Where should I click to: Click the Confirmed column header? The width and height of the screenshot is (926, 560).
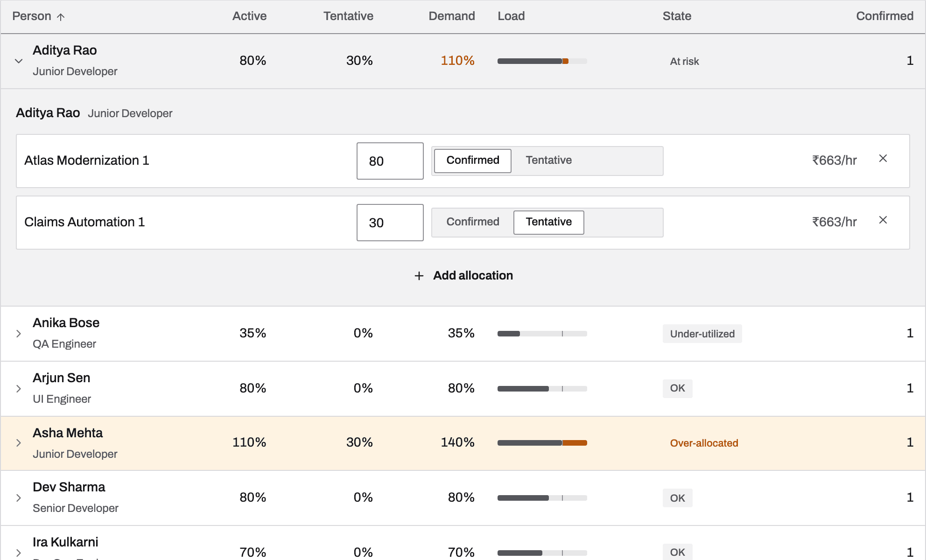point(885,16)
